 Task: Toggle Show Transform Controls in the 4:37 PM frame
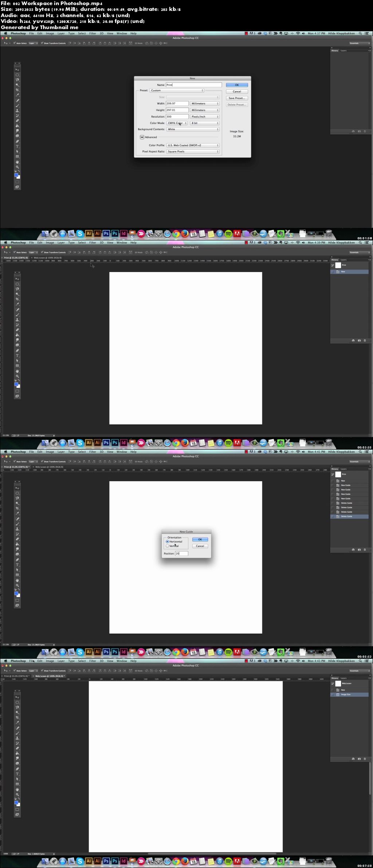pyautogui.click(x=42, y=43)
